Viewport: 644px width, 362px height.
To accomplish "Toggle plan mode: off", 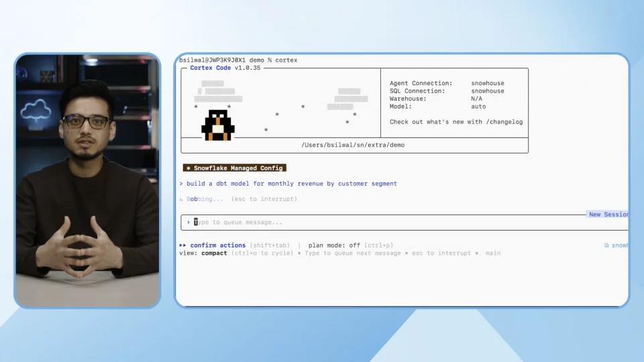I will 334,245.
